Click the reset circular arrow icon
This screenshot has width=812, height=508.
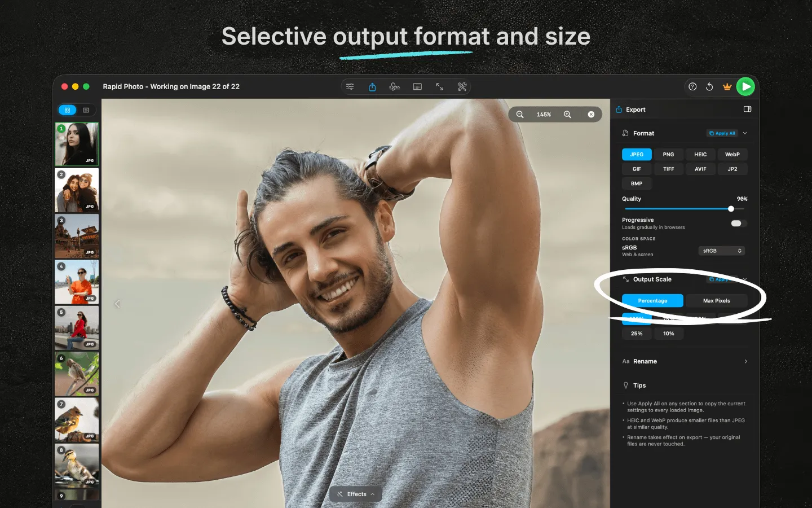click(709, 86)
